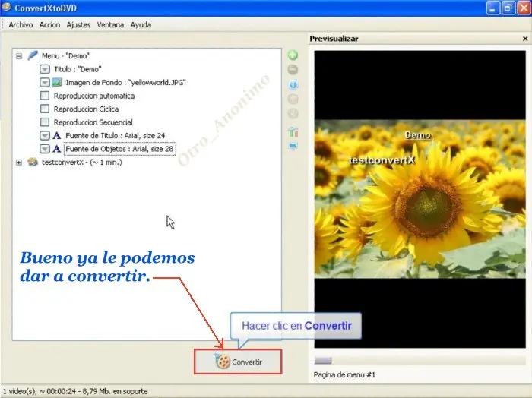This screenshot has width=532, height=398.
Task: Click the blue monitor preview icon
Action: coord(293,146)
